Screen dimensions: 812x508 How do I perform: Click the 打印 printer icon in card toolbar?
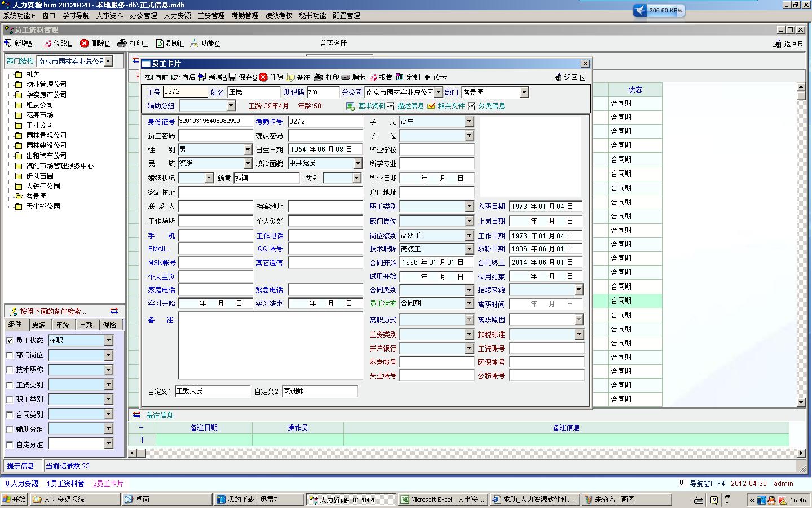pos(318,77)
